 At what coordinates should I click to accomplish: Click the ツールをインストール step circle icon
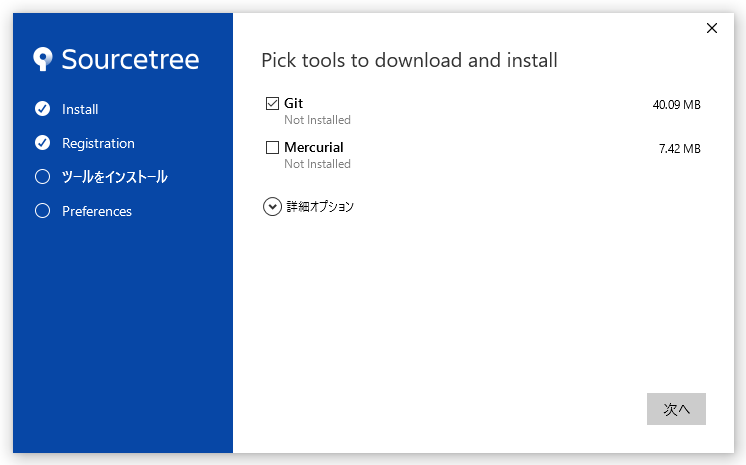[x=42, y=177]
